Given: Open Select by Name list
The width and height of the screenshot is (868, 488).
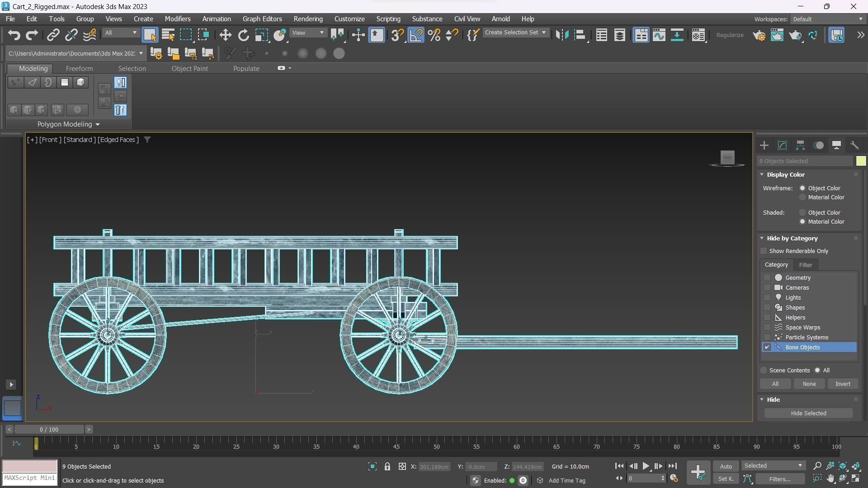Looking at the screenshot, I should click(168, 35).
